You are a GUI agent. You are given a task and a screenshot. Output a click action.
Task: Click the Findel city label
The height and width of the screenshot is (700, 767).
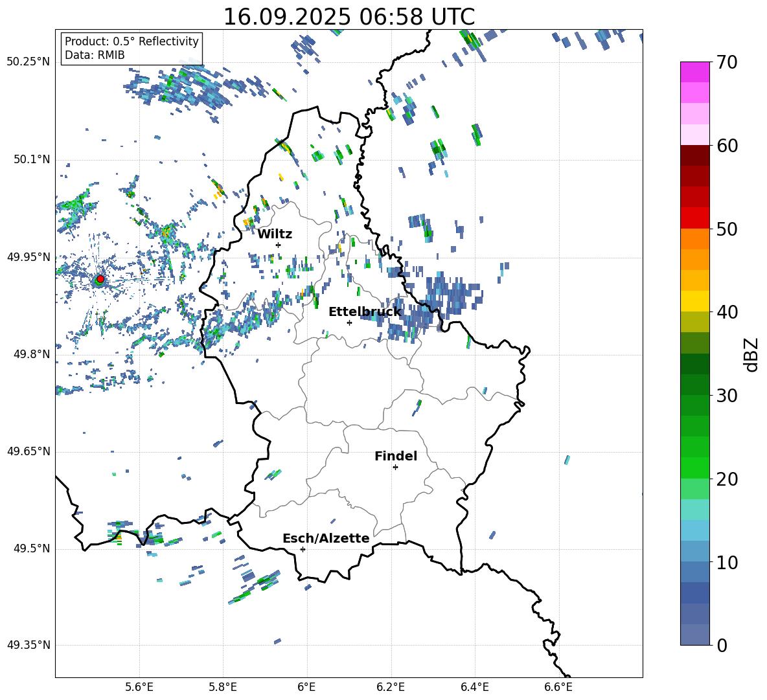(x=396, y=456)
